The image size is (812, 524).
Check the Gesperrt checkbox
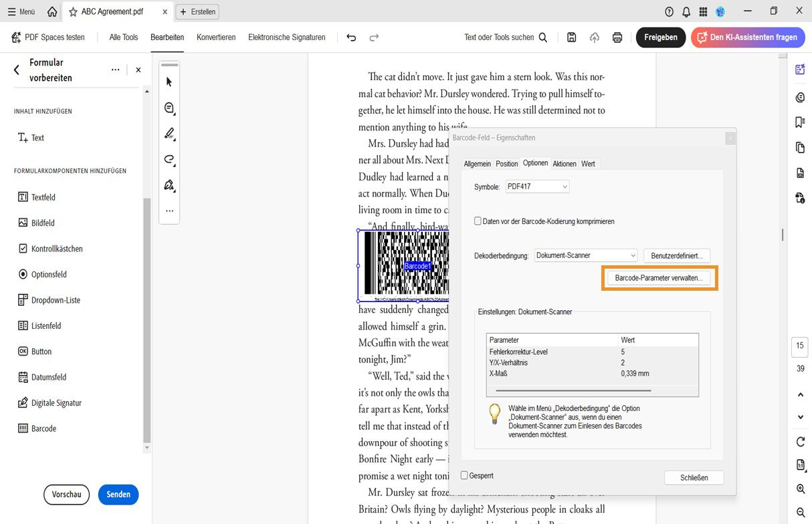tap(464, 475)
